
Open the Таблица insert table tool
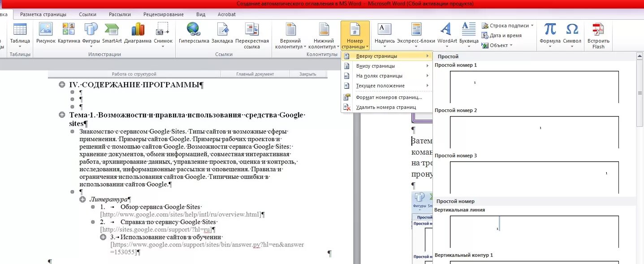tap(20, 35)
